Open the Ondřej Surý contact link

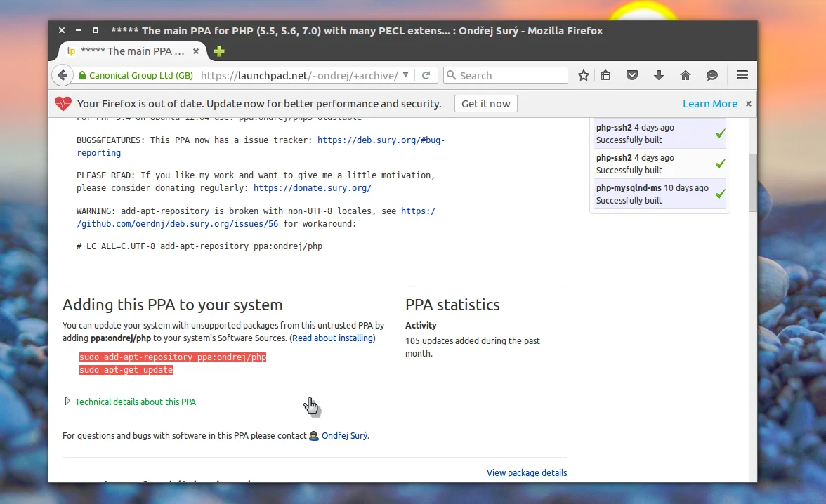tap(345, 435)
